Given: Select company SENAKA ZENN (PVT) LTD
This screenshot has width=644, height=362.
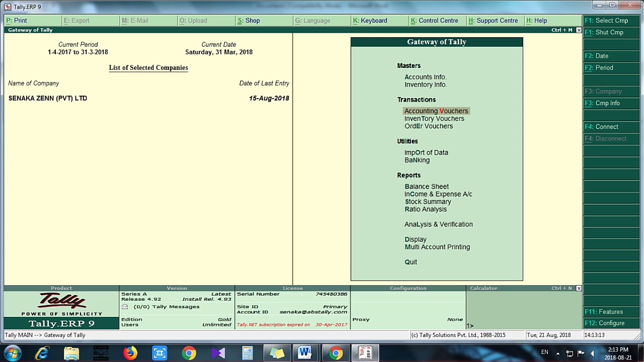Looking at the screenshot, I should pyautogui.click(x=48, y=99).
